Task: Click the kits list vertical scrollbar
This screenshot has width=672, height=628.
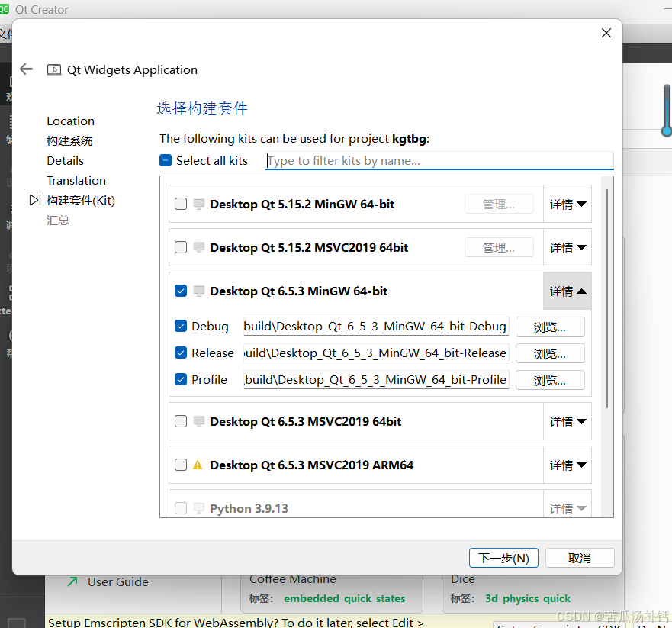Action: (x=607, y=298)
